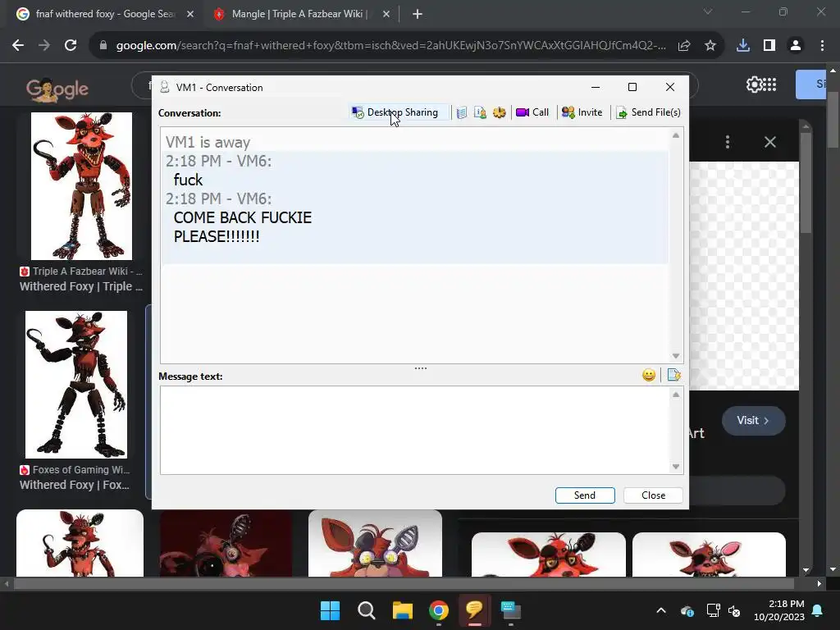Show hidden system tray icons chevron

[661, 610]
